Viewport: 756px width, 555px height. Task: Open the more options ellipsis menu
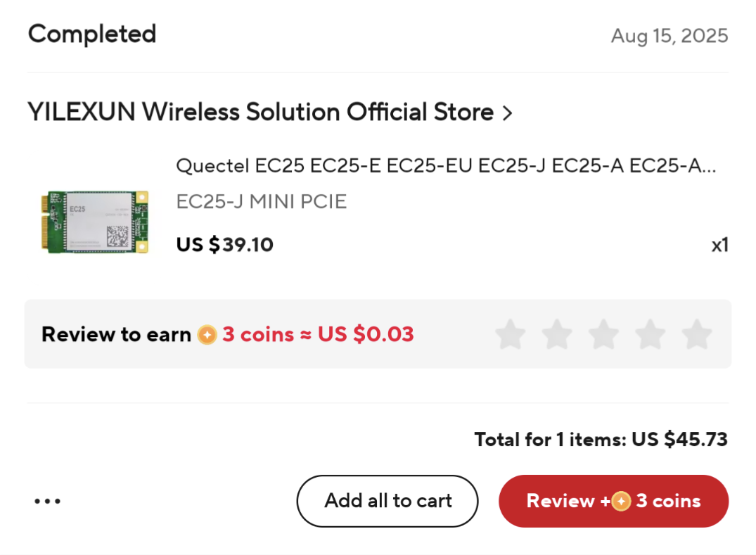(47, 501)
